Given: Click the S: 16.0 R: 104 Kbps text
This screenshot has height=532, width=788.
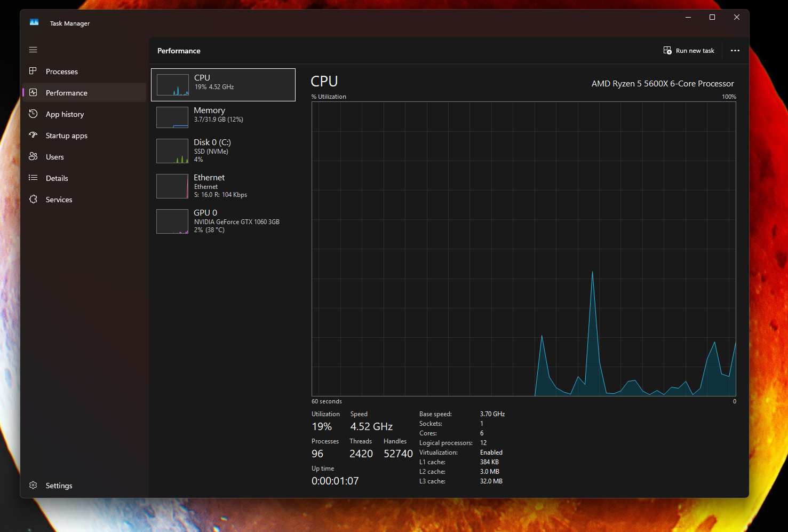Looking at the screenshot, I should click(220, 195).
